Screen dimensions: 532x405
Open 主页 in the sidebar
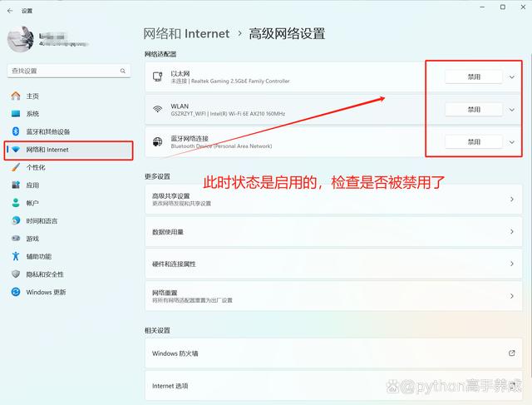(x=69, y=96)
